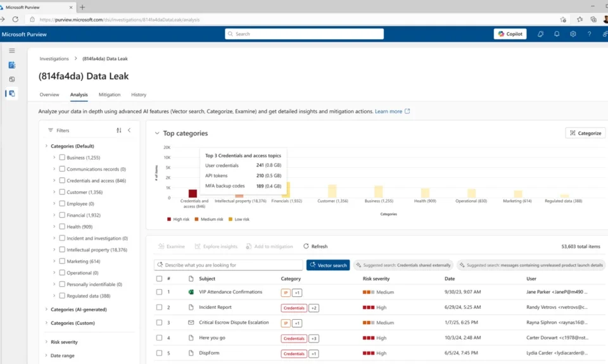
Task: Collapse the Filters panel arrow
Action: click(x=129, y=130)
